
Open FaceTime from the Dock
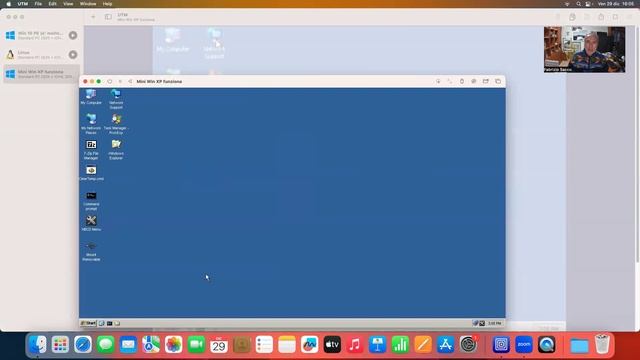point(196,344)
